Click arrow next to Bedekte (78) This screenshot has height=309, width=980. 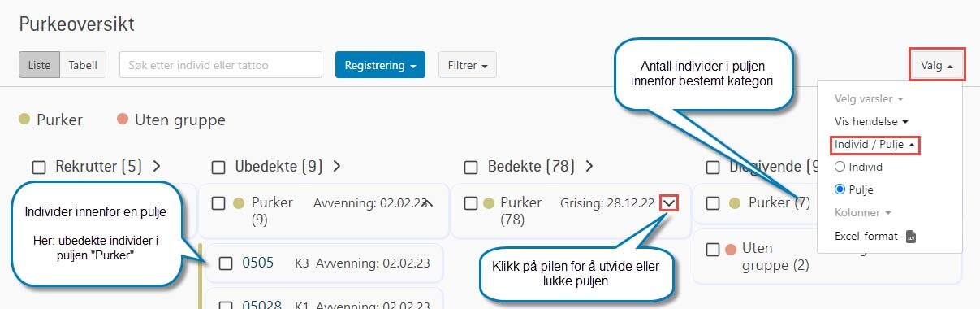pyautogui.click(x=589, y=167)
